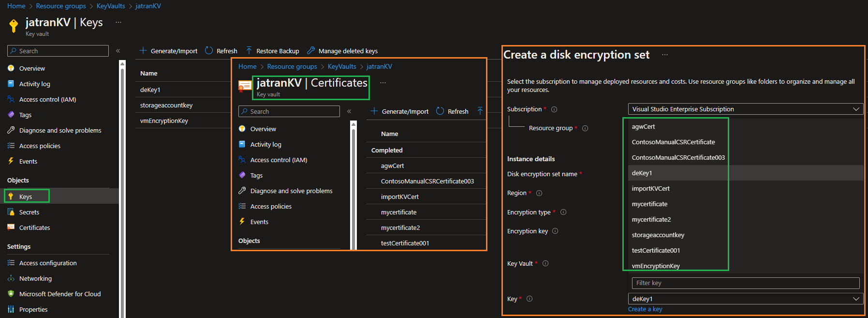Go to KeyVaults in Certificates panel breadcrumb
The width and height of the screenshot is (868, 318).
pos(342,66)
